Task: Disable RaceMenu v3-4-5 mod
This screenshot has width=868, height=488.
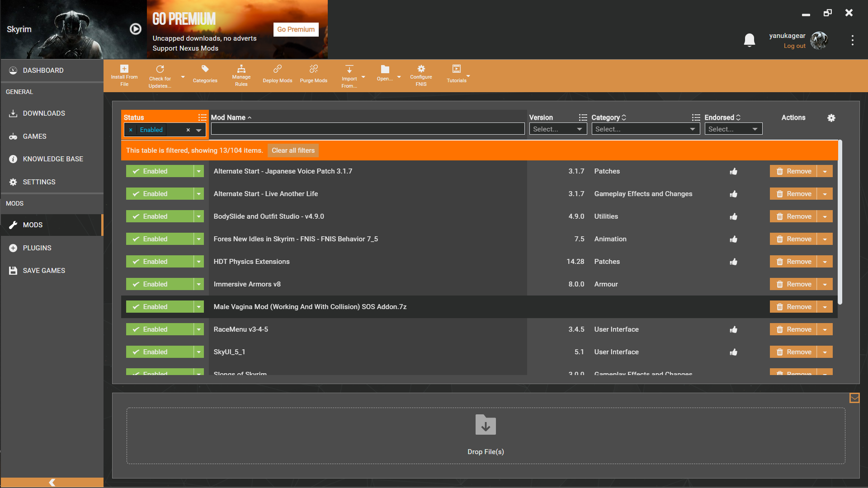Action: 160,329
